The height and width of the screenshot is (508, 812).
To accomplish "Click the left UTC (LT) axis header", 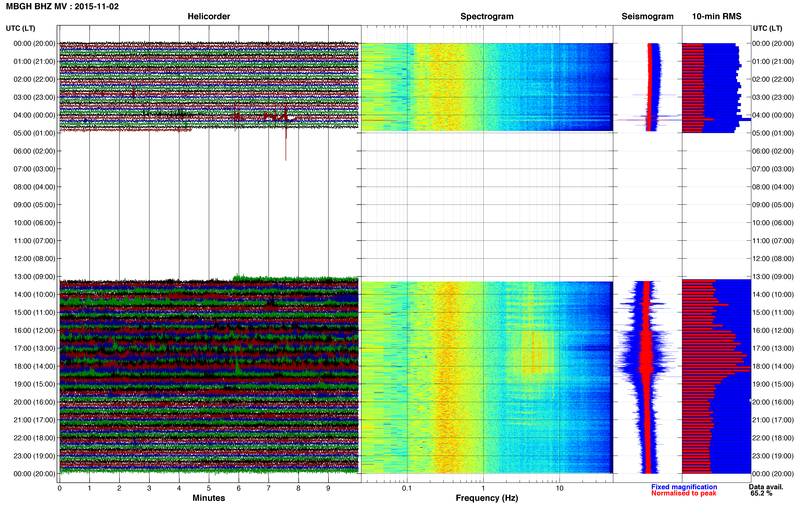I will [x=21, y=28].
